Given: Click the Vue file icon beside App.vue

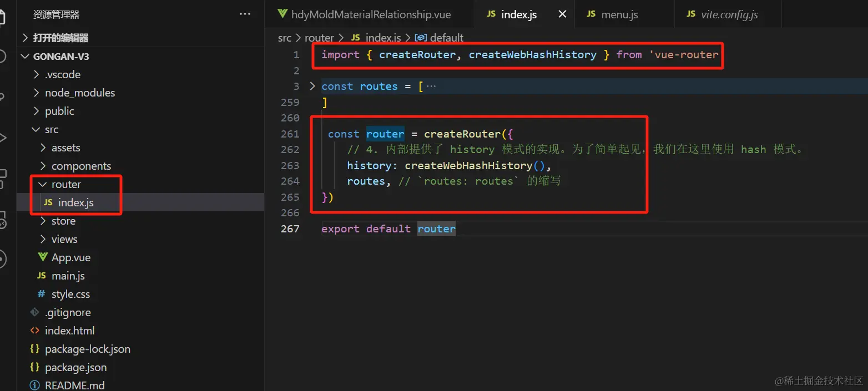Looking at the screenshot, I should [42, 257].
